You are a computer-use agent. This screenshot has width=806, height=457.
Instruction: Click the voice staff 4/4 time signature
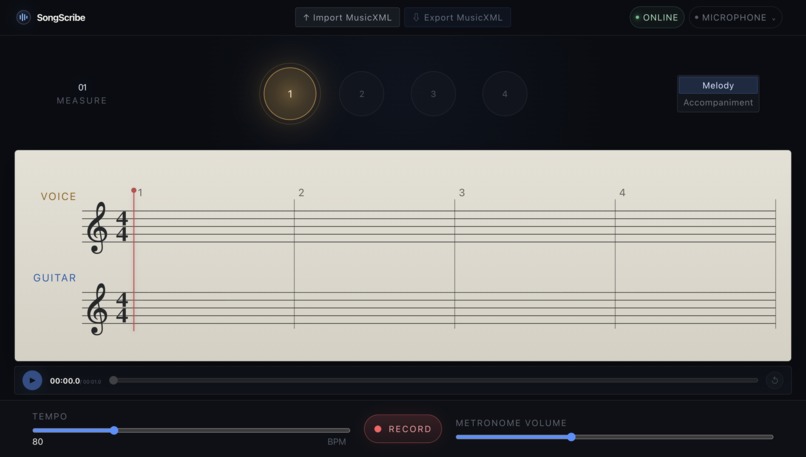click(x=122, y=226)
